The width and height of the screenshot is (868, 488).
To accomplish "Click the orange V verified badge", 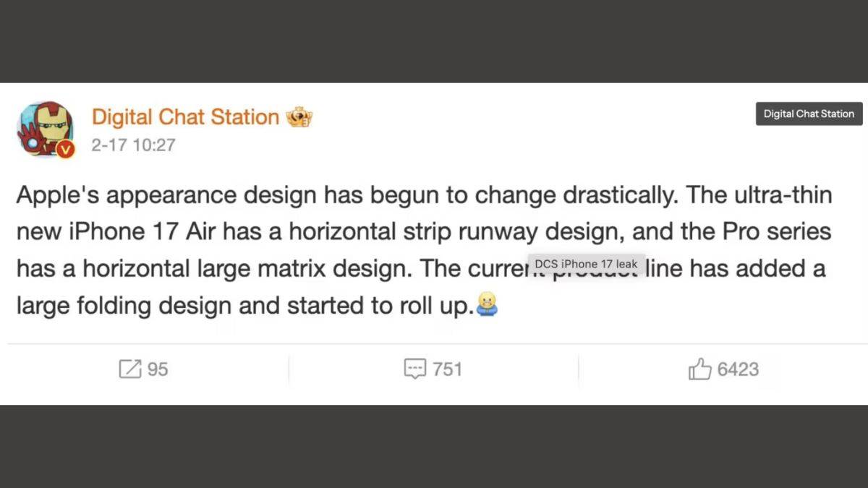I will tap(66, 149).
